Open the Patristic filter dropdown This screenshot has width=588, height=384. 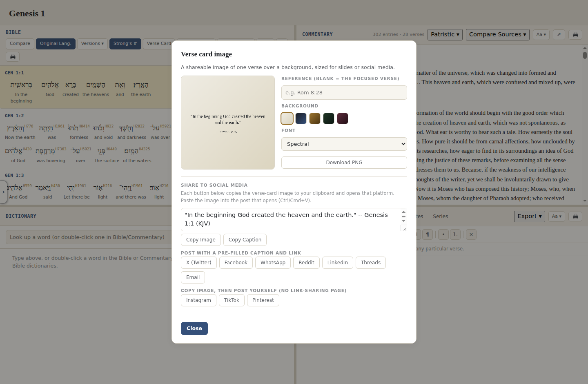coord(445,34)
